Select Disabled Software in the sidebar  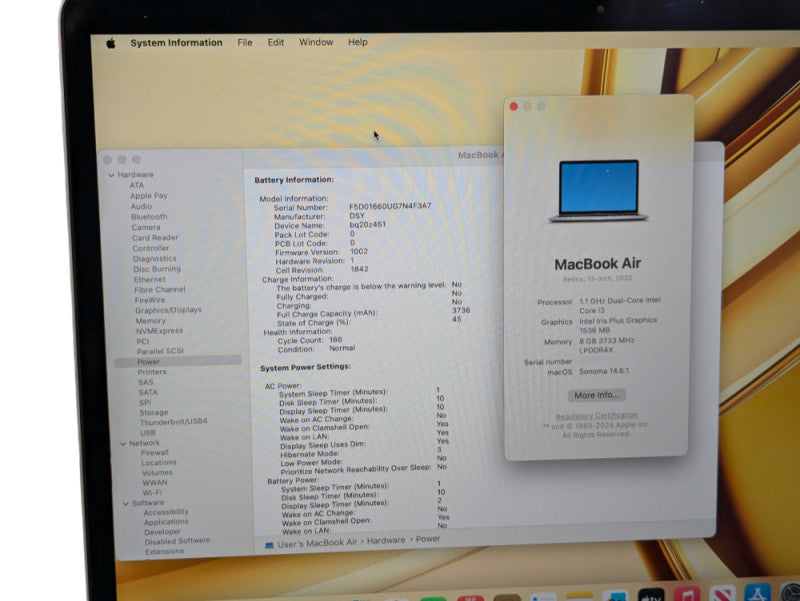[177, 541]
